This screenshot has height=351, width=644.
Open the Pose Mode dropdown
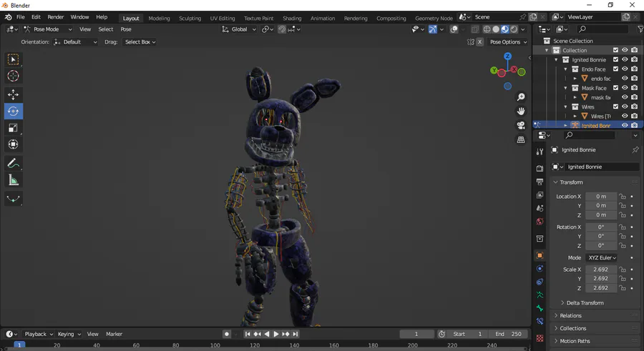tap(48, 29)
